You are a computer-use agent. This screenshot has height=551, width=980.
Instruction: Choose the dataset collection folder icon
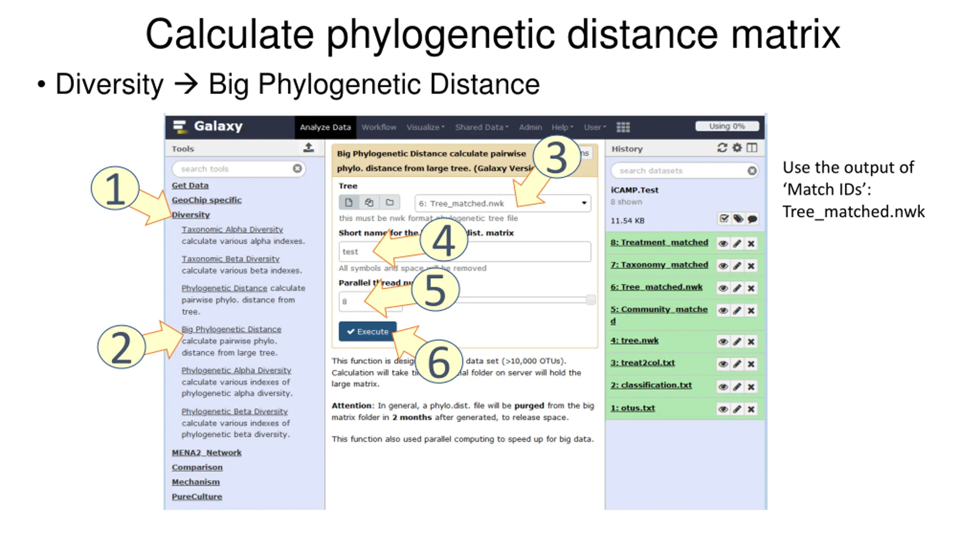click(x=389, y=202)
